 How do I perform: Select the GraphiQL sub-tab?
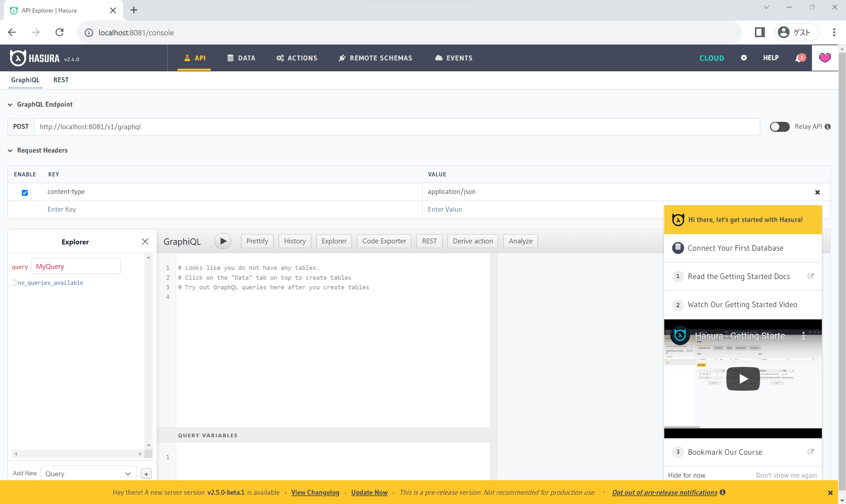click(x=25, y=80)
